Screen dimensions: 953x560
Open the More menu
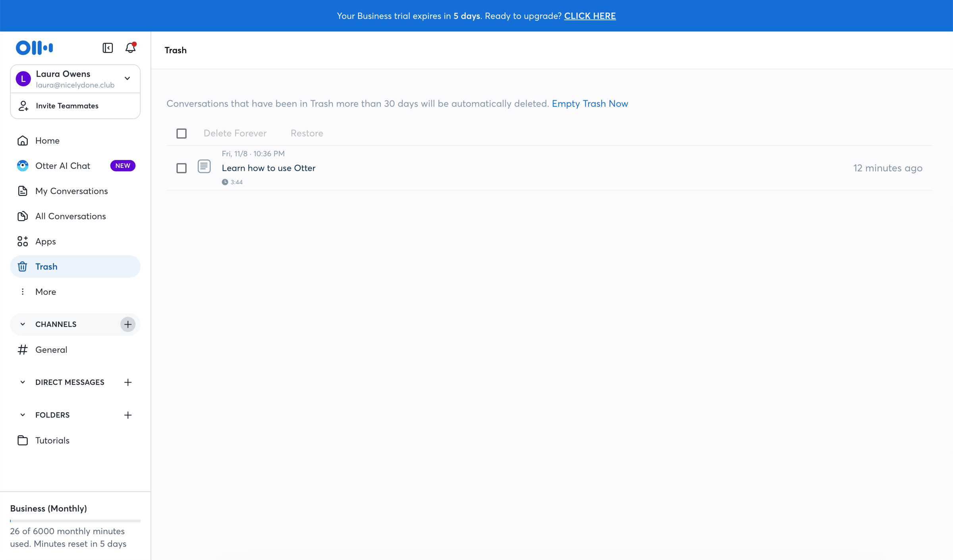[75, 292]
